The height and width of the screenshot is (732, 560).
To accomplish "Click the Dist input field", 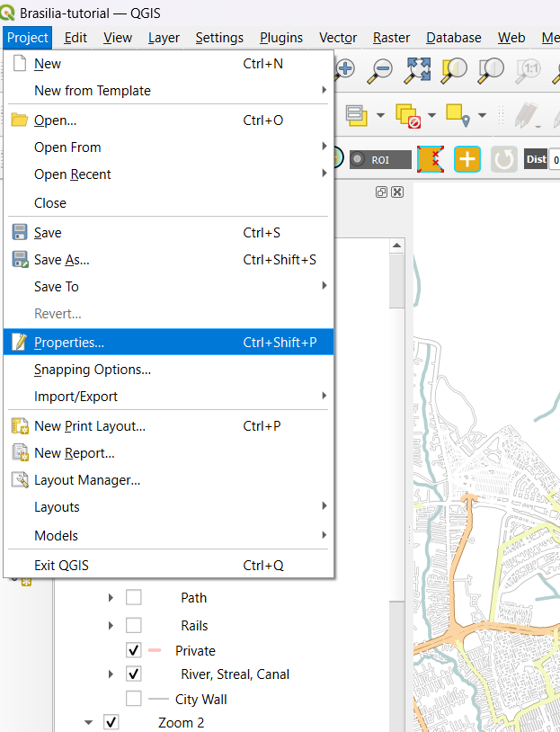I will [556, 159].
